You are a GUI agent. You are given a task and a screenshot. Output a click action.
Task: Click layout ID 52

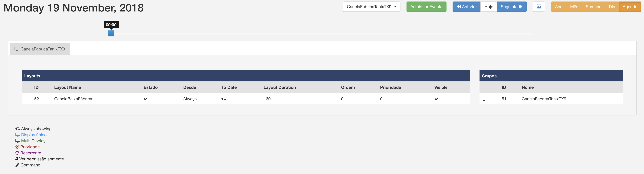pos(37,99)
